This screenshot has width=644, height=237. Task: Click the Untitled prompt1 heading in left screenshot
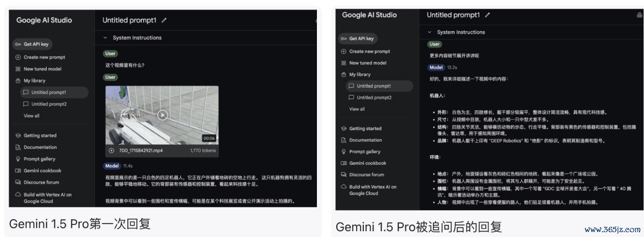130,20
